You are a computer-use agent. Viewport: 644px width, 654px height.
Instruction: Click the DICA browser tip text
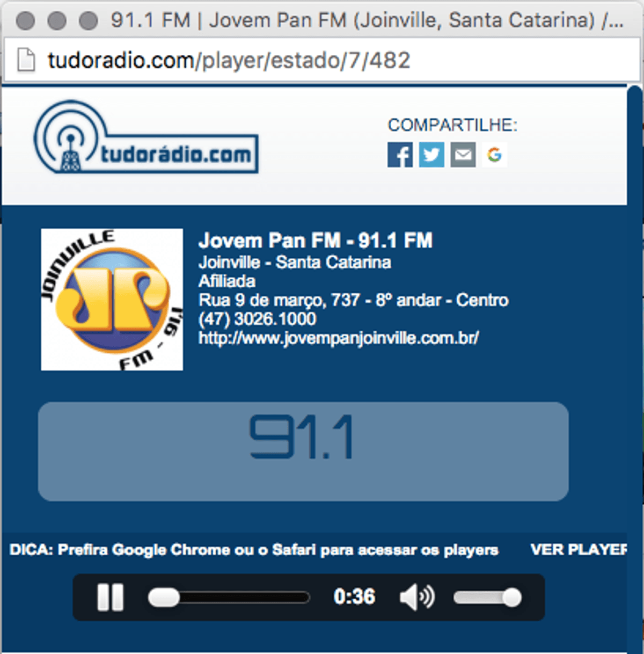[254, 550]
